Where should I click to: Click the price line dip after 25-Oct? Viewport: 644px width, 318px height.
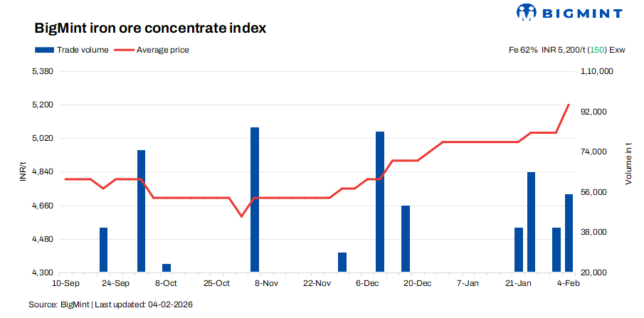tap(241, 216)
